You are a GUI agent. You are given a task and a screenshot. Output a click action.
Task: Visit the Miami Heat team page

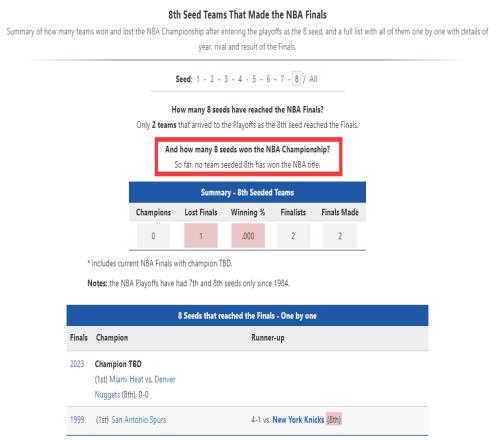point(126,379)
